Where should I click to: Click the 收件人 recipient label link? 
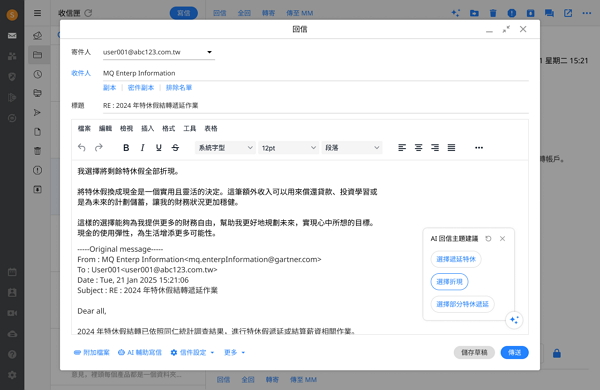point(81,73)
